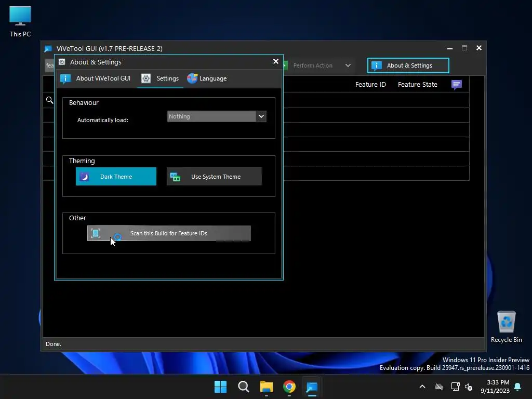The height and width of the screenshot is (399, 532).
Task: Click the Behaviour group label
Action: tap(84, 103)
